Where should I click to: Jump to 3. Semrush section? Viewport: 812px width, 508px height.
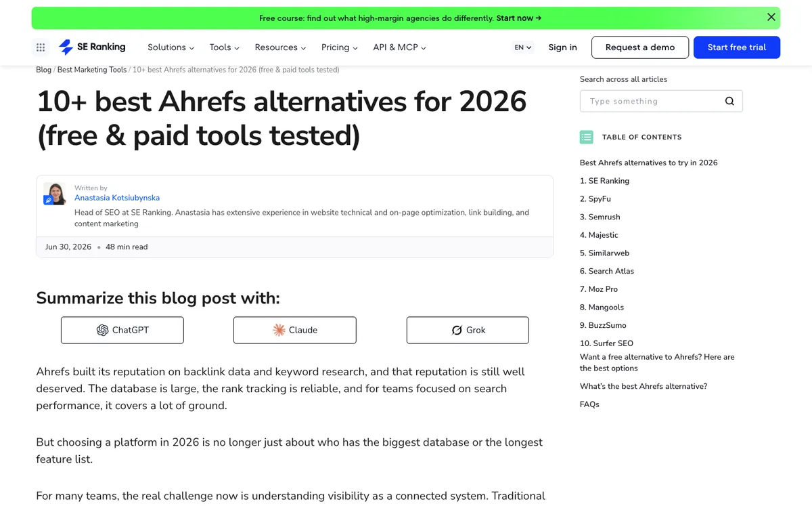pos(600,217)
